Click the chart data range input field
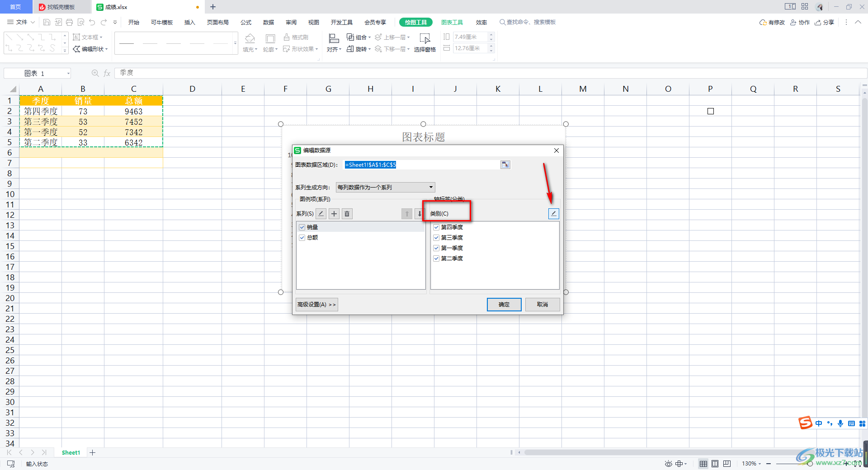The height and width of the screenshot is (470, 868). pyautogui.click(x=421, y=165)
